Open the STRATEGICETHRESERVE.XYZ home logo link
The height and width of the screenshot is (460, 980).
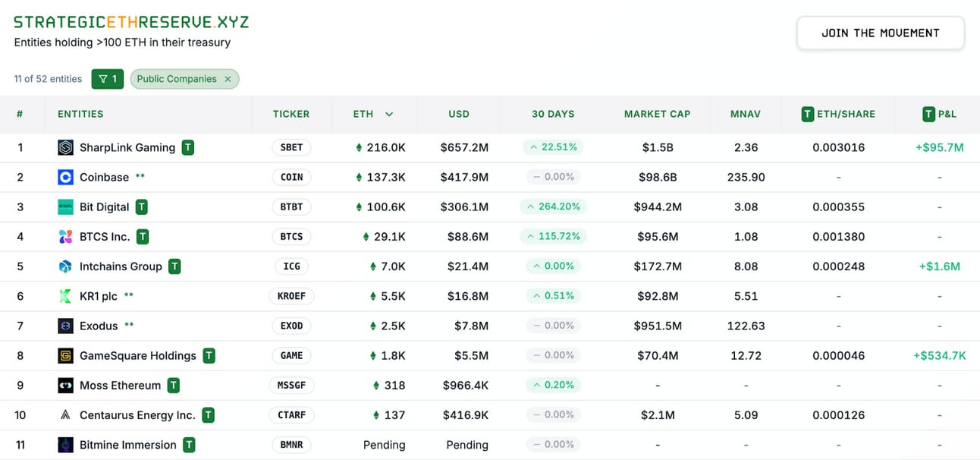click(x=131, y=21)
